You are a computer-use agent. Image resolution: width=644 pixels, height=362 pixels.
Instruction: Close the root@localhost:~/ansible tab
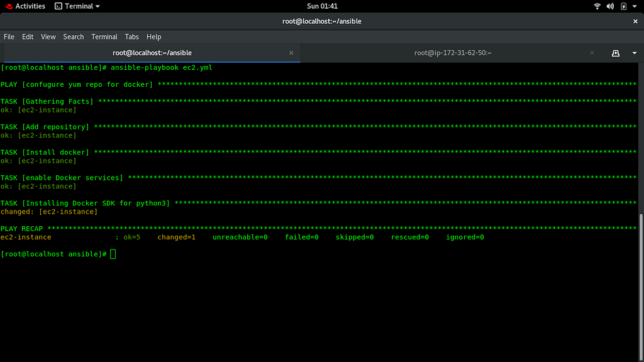click(x=291, y=53)
